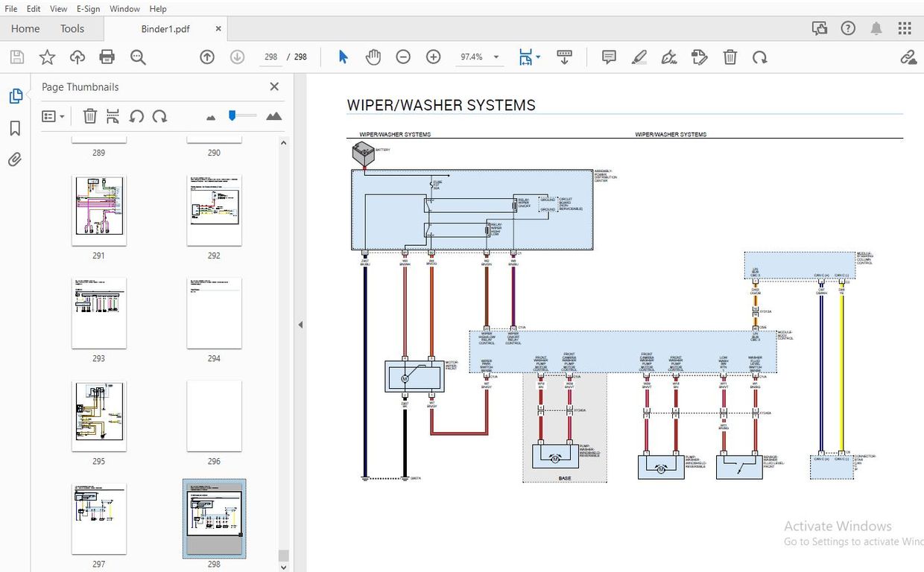Open the E-Sign menu
This screenshot has height=572, width=924.
click(x=87, y=9)
